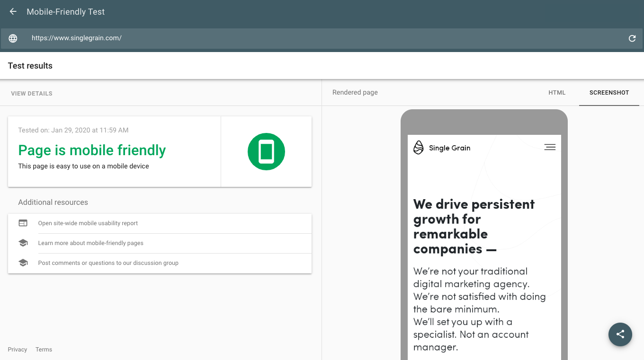Switch to the HTML tab
The height and width of the screenshot is (360, 644).
[x=557, y=93]
